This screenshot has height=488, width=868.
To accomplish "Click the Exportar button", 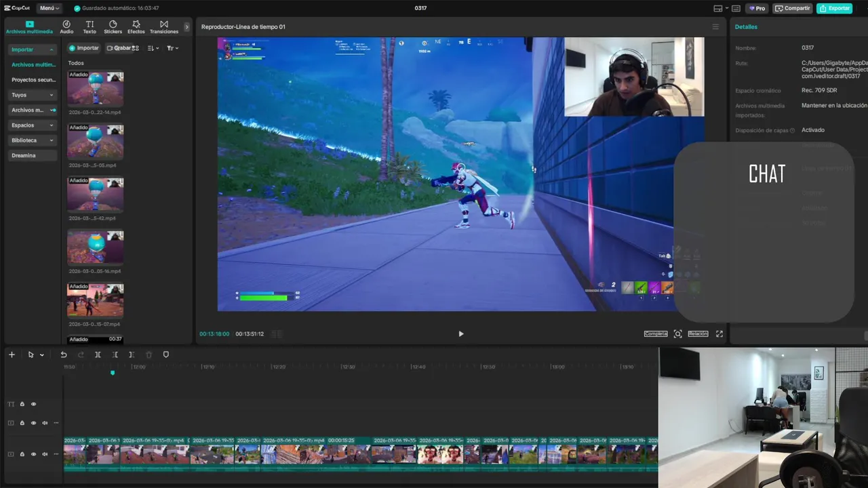I will [834, 8].
